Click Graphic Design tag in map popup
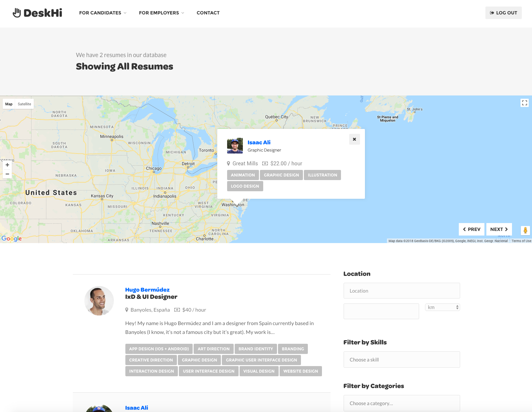 (281, 175)
